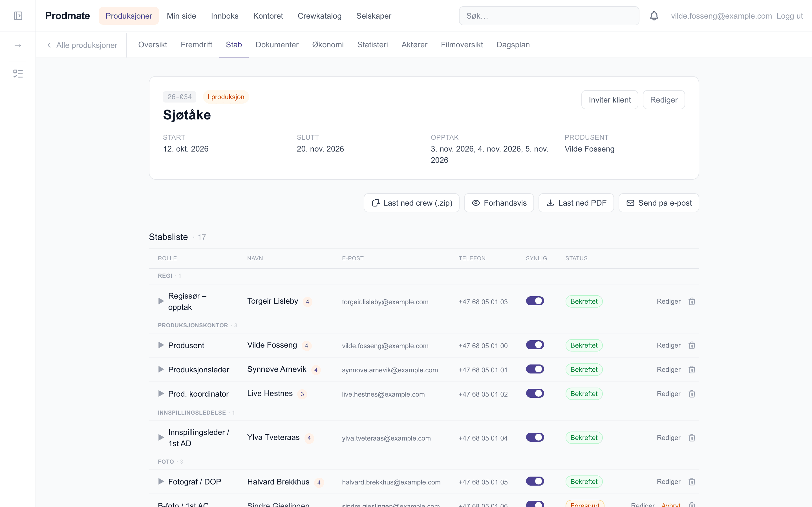
Task: Click the sidebar right-arrow icon
Action: [18, 45]
